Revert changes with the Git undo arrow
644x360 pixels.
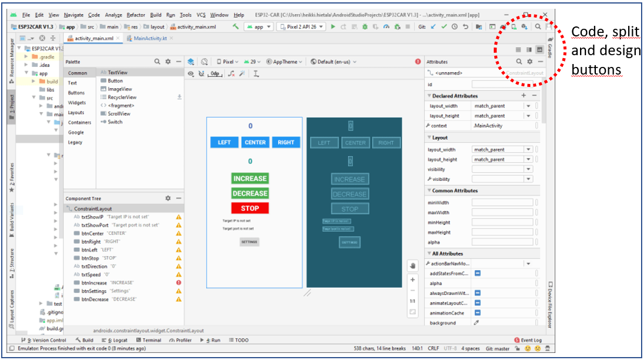click(x=466, y=26)
